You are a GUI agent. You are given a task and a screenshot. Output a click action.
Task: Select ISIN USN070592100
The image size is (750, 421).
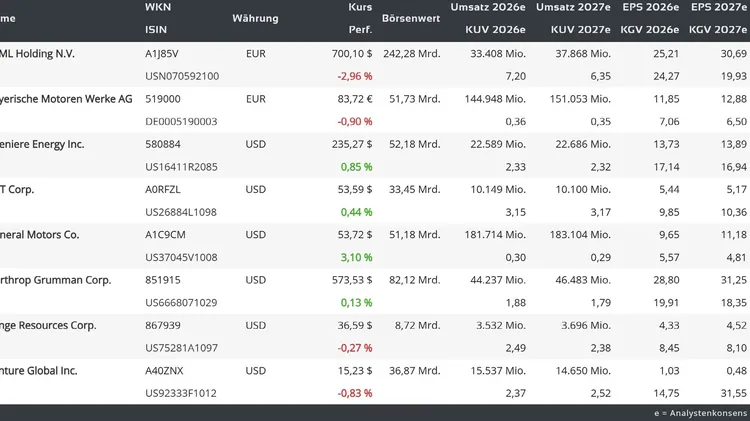click(x=182, y=76)
